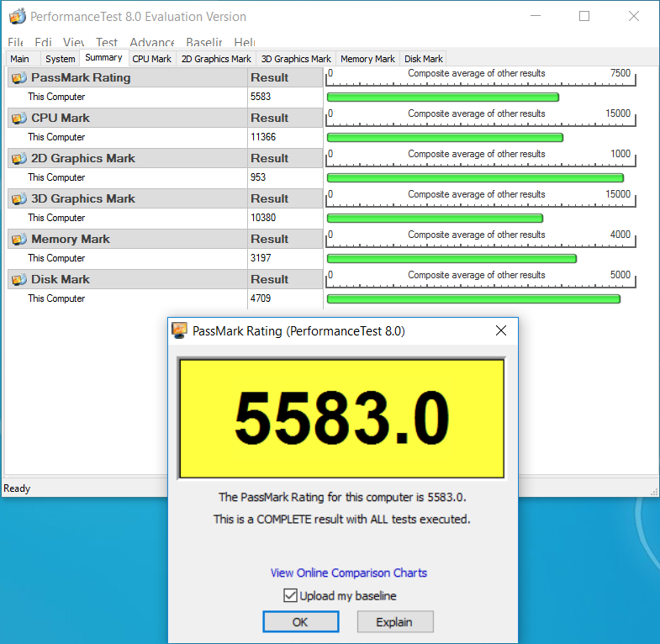Click the CPU Mark green result bar
660x644 pixels.
[x=445, y=138]
